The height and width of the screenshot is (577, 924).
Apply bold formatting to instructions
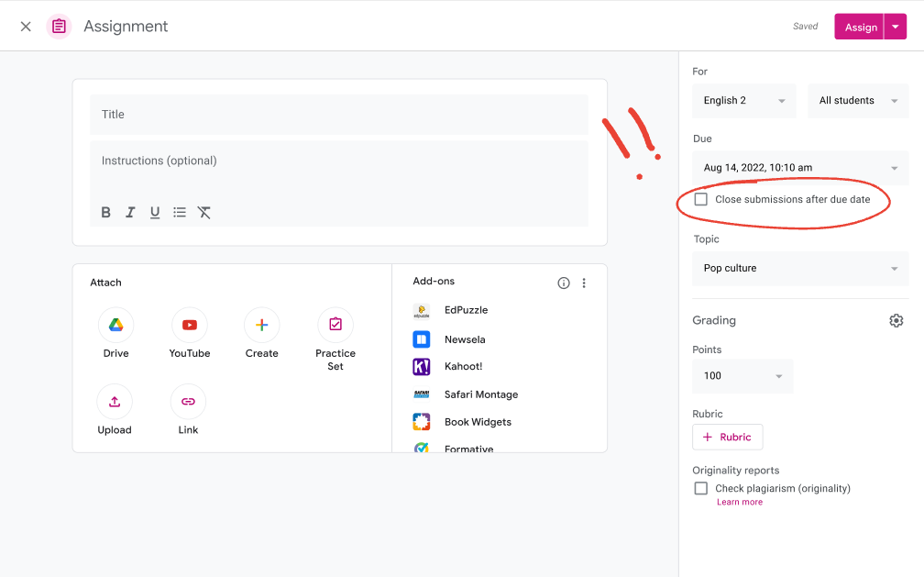point(106,213)
